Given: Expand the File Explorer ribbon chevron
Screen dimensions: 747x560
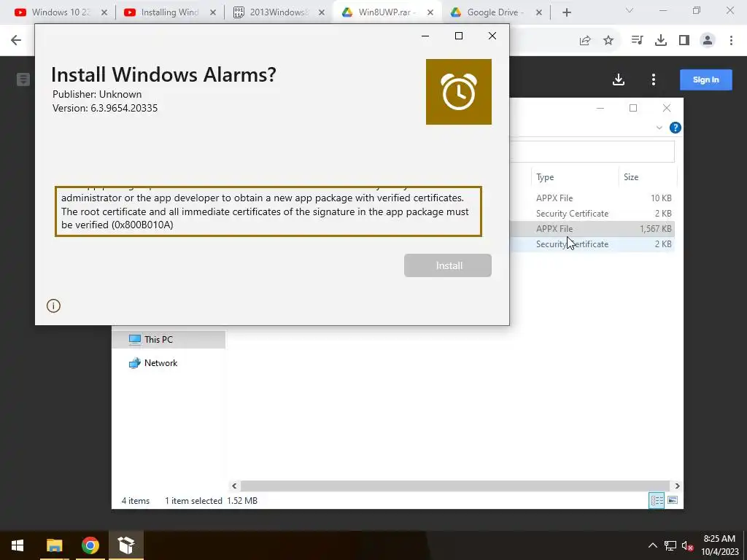Looking at the screenshot, I should pyautogui.click(x=659, y=128).
